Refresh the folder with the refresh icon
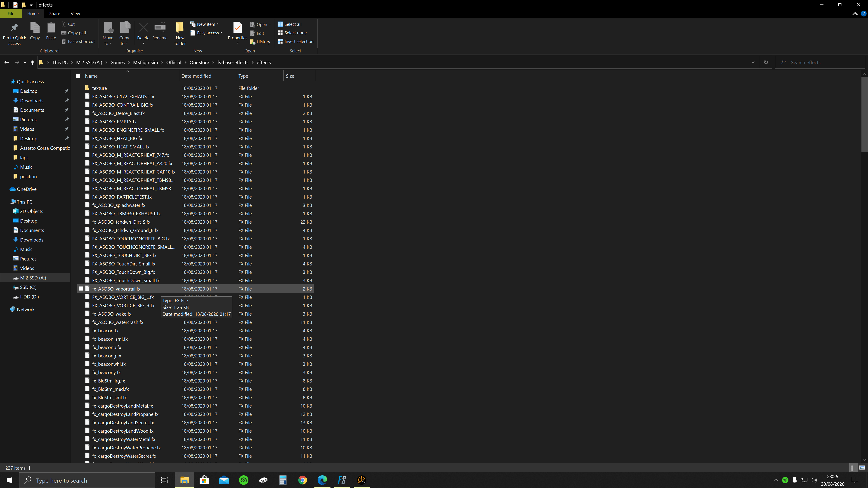Screen dimensions: 868x488 click(x=766, y=63)
